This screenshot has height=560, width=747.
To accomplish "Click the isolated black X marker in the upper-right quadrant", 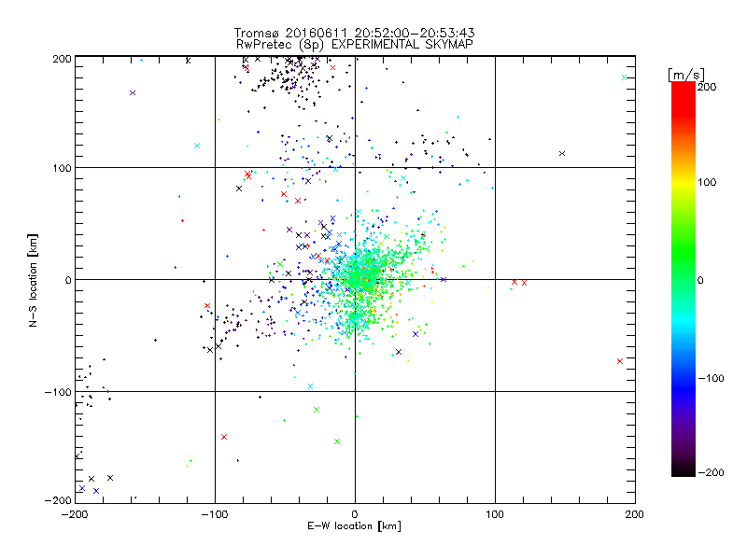I will [562, 153].
